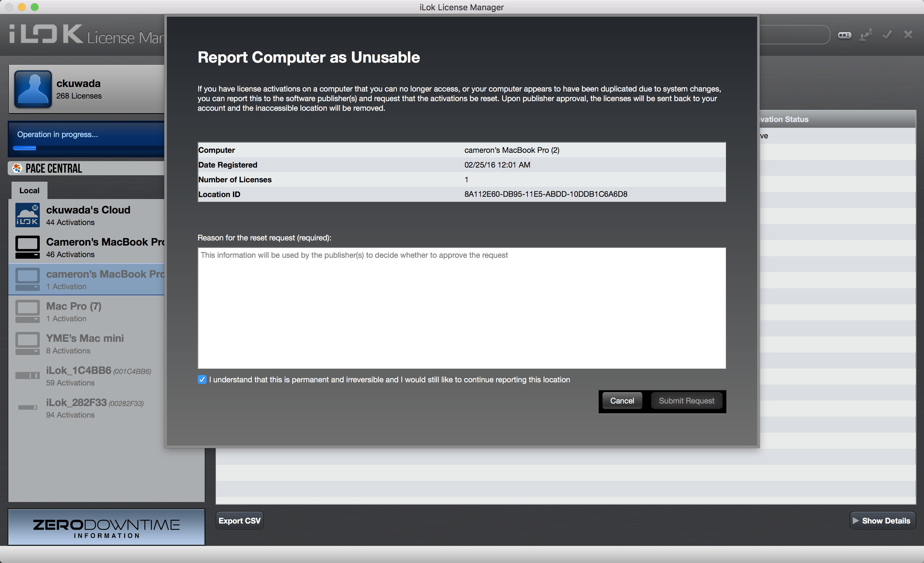Click the Mac Pro (7) location name
Screen dimensions: 924x563
coord(74,306)
